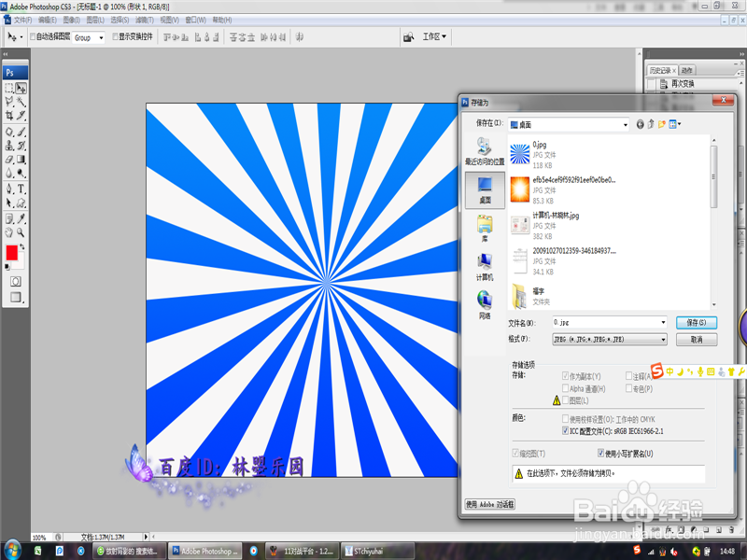Image resolution: width=747 pixels, height=560 pixels.
Task: Open the Layer (图层) menu
Action: point(95,20)
